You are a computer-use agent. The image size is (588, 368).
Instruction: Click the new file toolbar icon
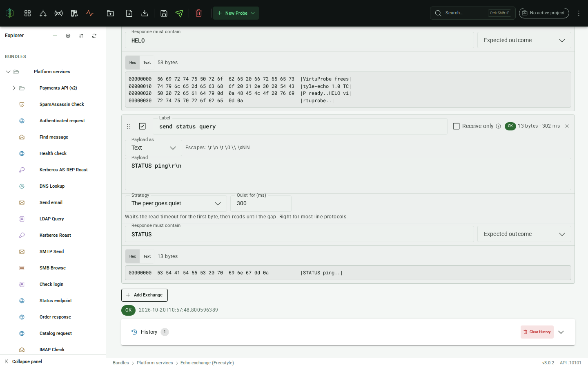[x=129, y=13]
